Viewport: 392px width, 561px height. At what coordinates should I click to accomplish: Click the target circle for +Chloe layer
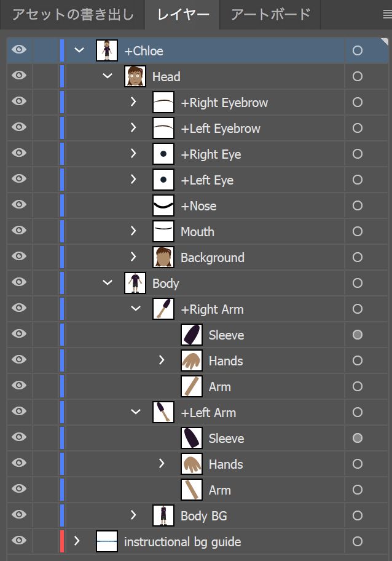click(356, 50)
